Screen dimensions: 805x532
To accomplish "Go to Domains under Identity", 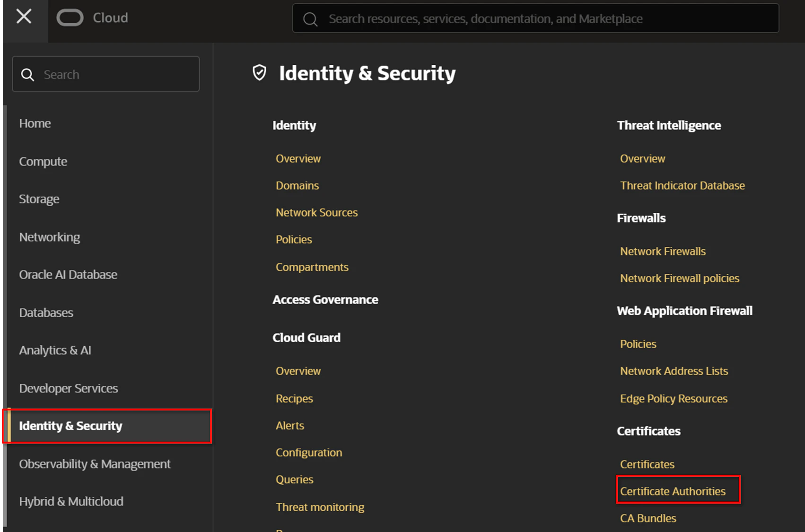I will pyautogui.click(x=297, y=185).
